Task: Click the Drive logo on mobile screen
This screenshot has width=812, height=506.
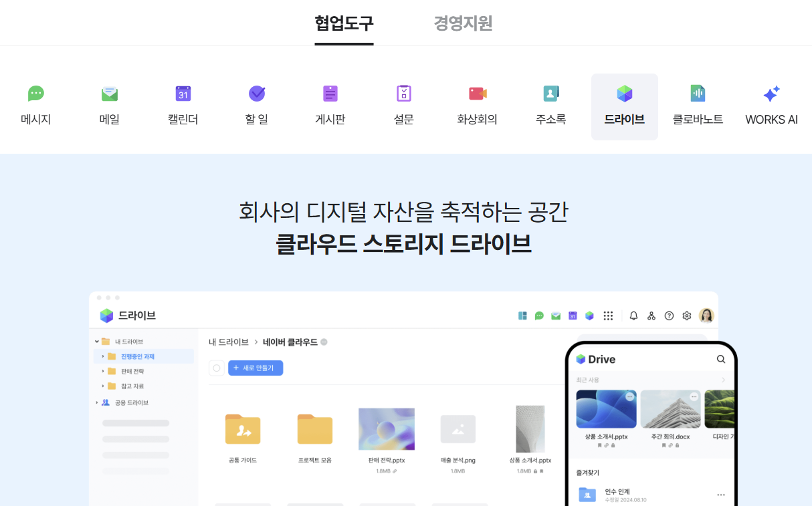Action: click(595, 359)
